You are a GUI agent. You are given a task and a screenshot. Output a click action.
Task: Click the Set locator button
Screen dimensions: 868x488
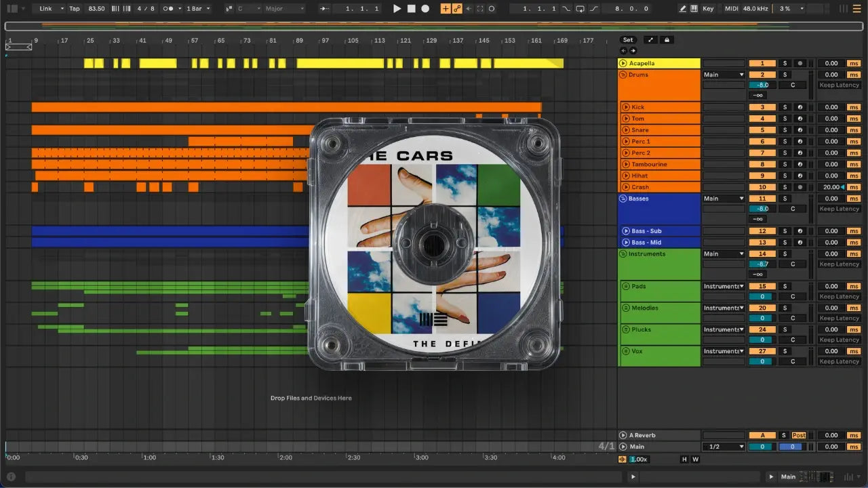tap(628, 40)
